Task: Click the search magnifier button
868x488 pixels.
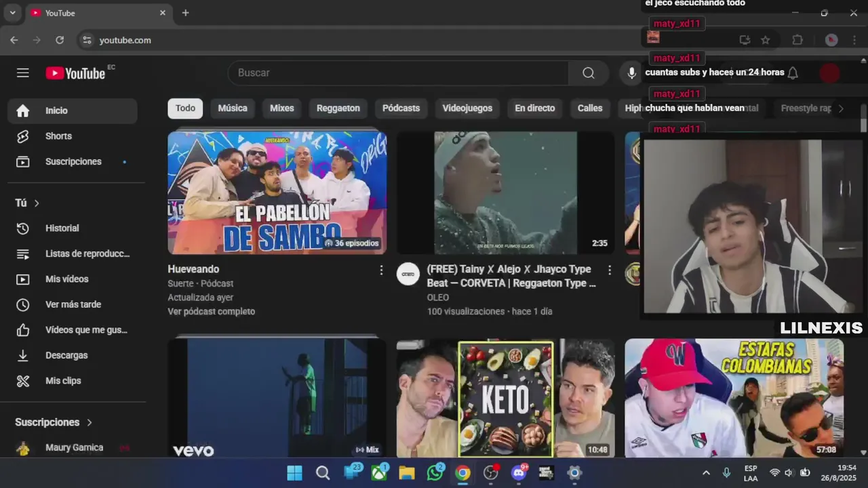Action: (x=589, y=73)
